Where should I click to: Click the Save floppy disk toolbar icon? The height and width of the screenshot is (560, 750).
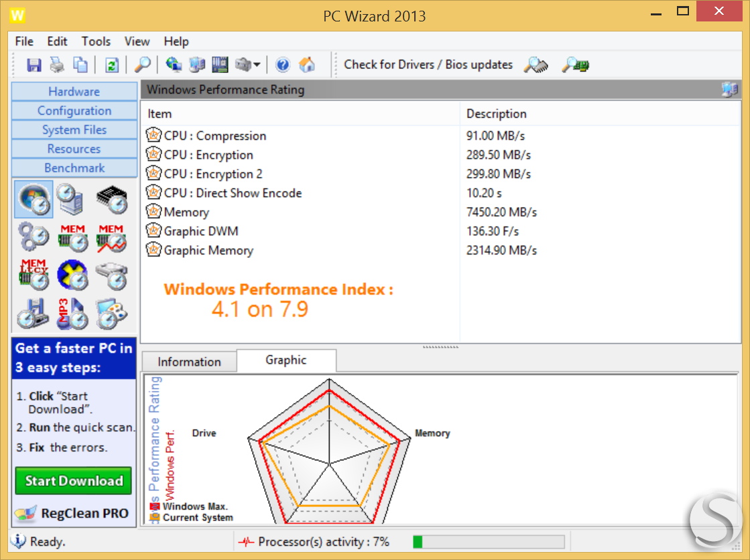pos(34,64)
